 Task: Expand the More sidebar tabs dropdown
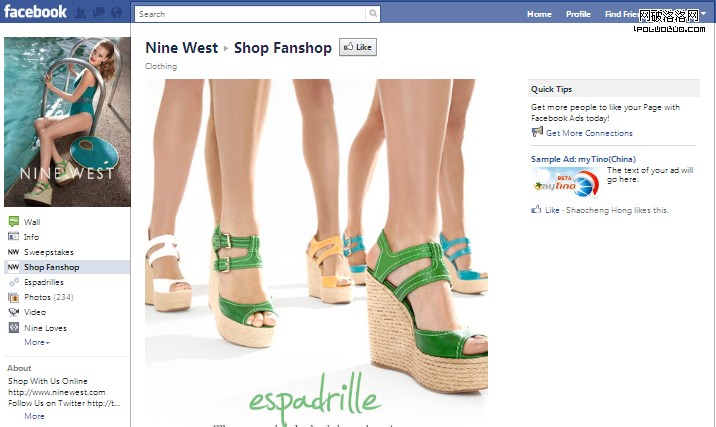pyautogui.click(x=37, y=342)
